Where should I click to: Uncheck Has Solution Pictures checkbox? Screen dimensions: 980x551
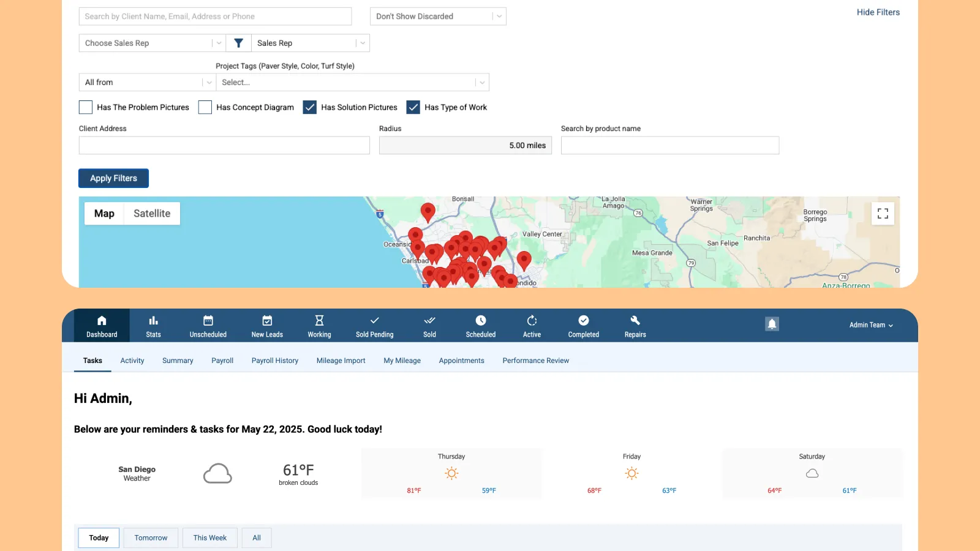coord(310,107)
